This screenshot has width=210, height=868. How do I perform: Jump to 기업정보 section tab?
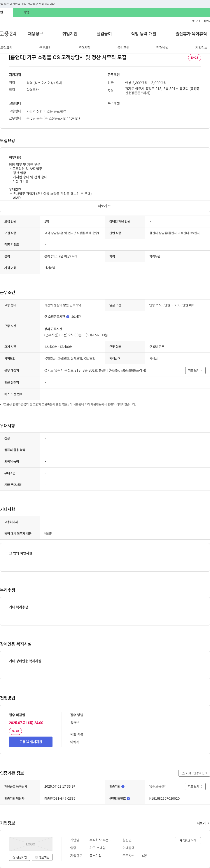(201, 48)
